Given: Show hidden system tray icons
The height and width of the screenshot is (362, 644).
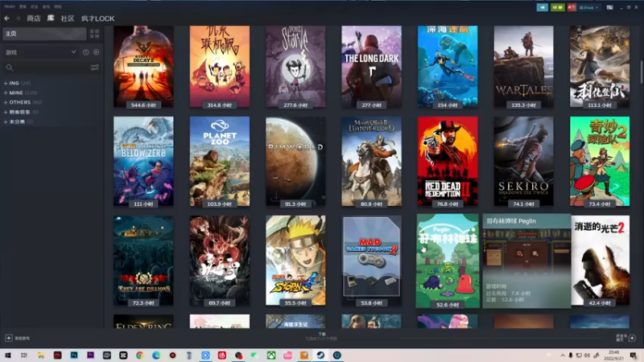Looking at the screenshot, I should tap(563, 355).
